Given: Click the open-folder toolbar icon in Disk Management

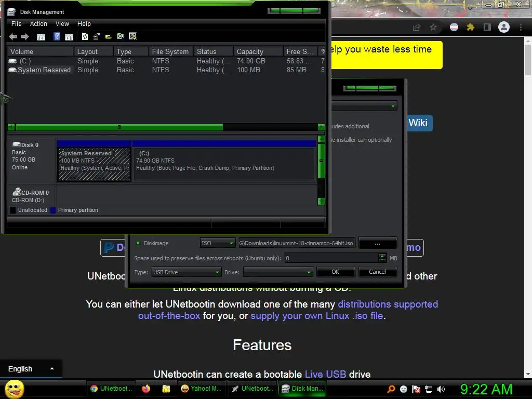Looking at the screenshot, I should tap(109, 37).
